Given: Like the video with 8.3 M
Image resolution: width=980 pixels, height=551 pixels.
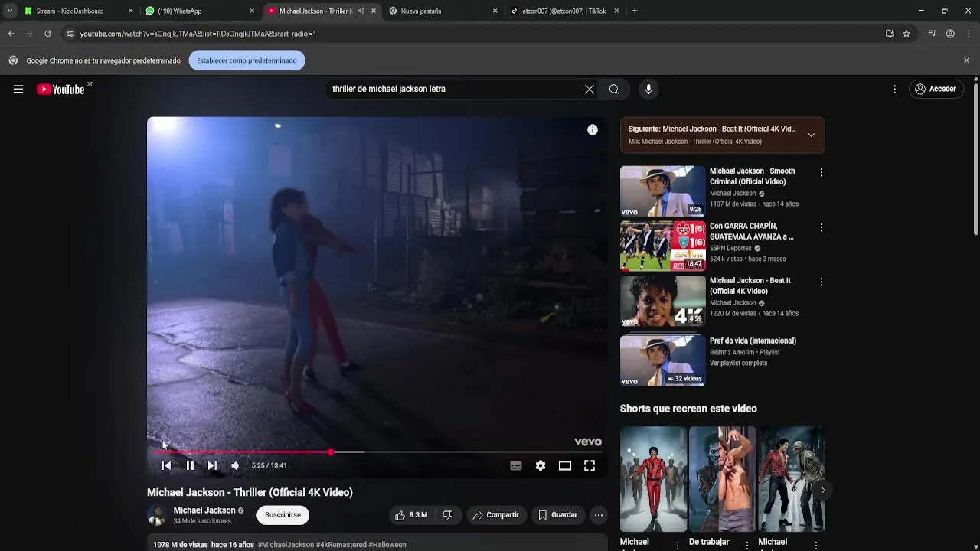Looking at the screenshot, I should pyautogui.click(x=411, y=515).
